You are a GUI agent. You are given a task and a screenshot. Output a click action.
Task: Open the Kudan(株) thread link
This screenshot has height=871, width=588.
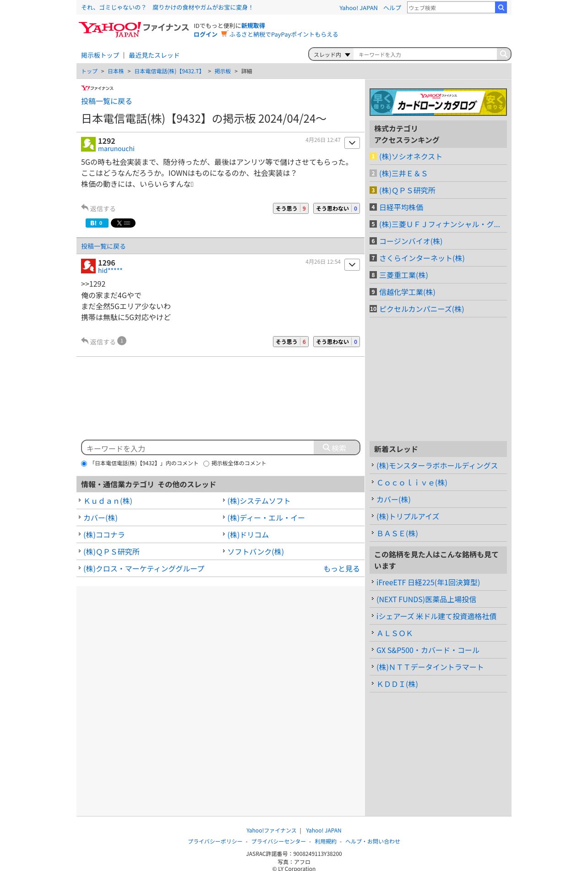[x=108, y=501]
